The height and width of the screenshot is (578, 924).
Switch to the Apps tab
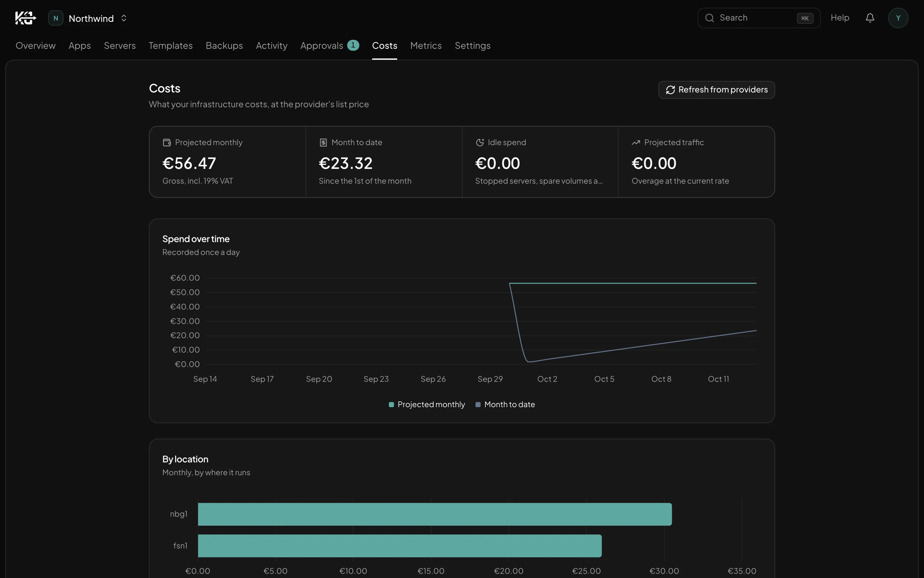(x=80, y=46)
